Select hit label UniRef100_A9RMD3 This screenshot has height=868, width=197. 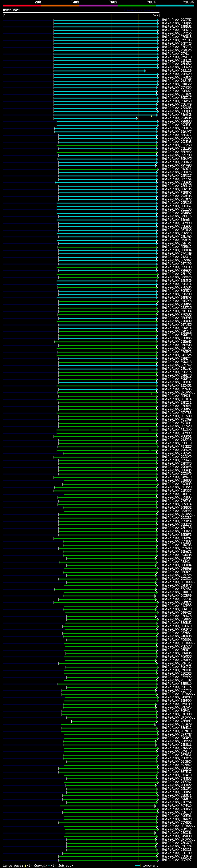point(176,122)
